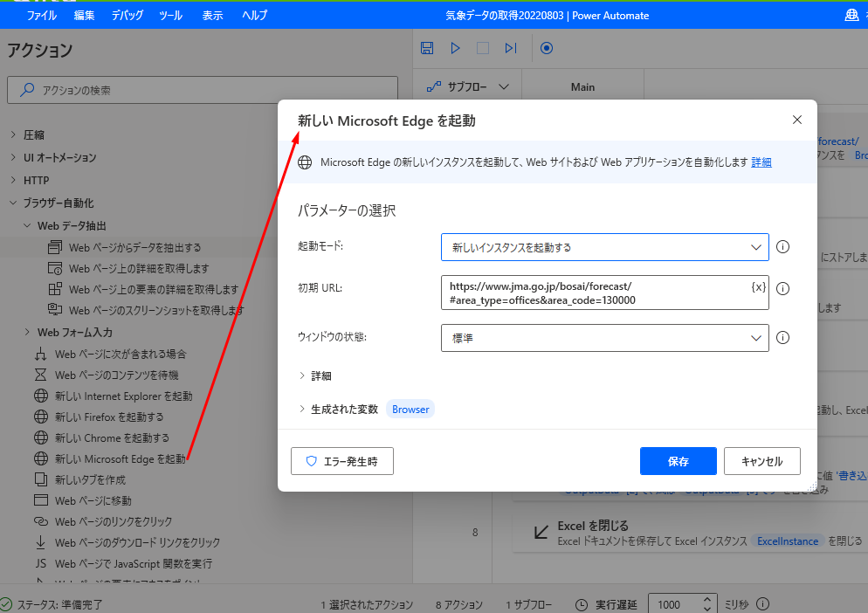
Task: Open the 起動モード dropdown
Action: (604, 247)
